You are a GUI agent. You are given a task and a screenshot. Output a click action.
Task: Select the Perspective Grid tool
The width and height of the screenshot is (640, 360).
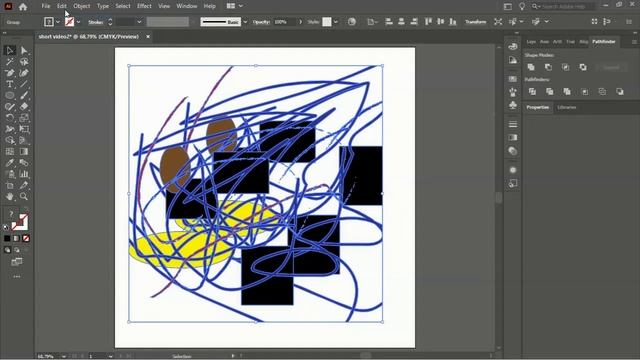[24, 140]
